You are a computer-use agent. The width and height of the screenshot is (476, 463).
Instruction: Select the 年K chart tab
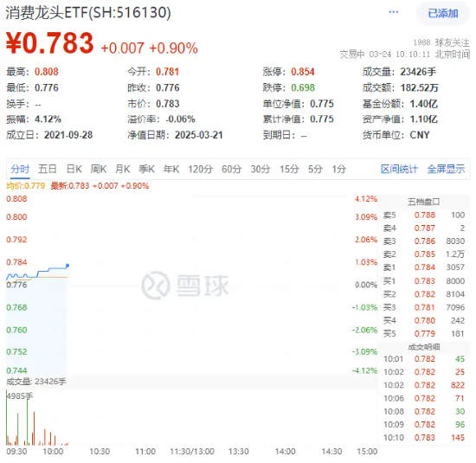170,169
